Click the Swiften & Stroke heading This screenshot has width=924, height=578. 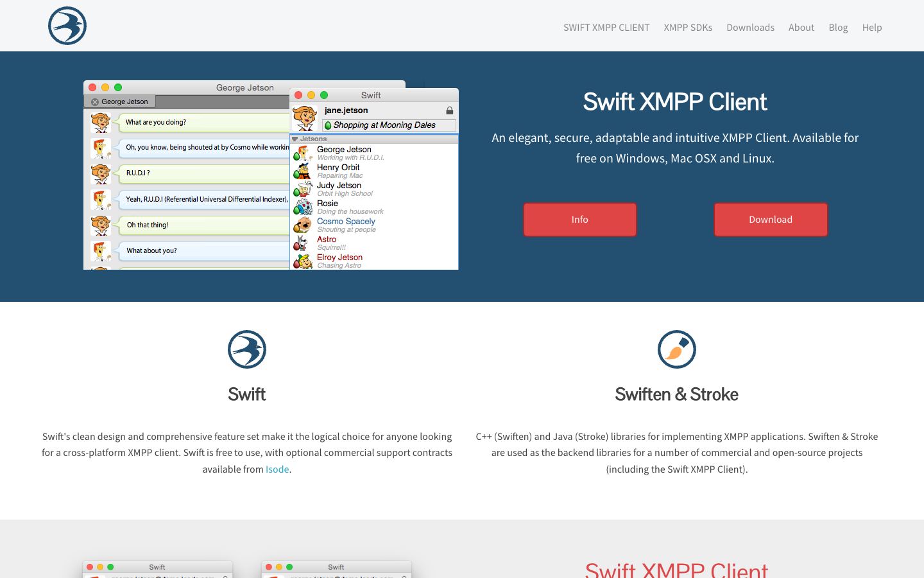tap(677, 394)
